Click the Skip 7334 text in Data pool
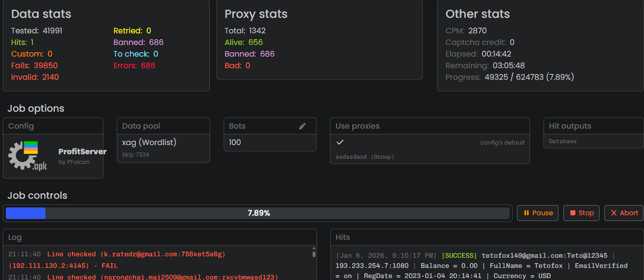Viewport: 644px width, 280px height. (x=136, y=155)
